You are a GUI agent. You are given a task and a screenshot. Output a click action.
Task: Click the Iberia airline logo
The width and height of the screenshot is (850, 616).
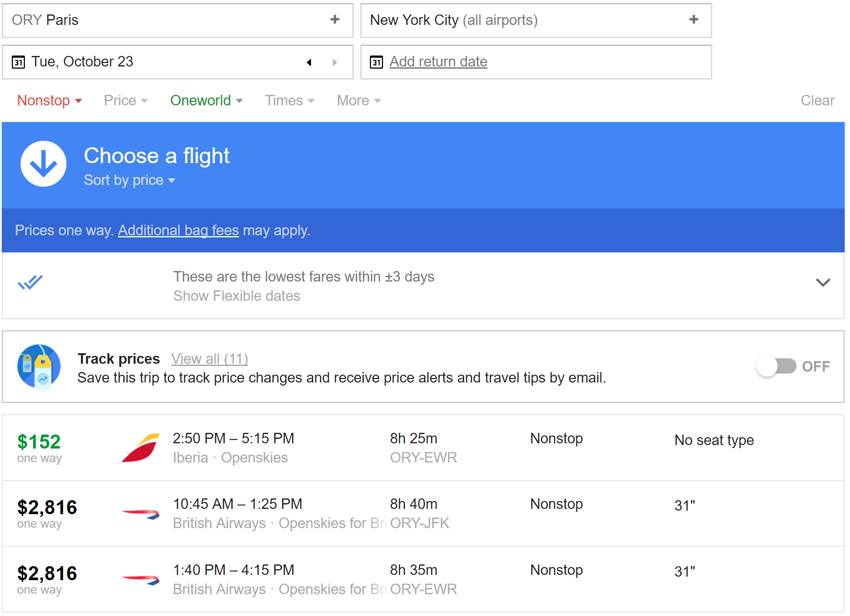coord(140,448)
